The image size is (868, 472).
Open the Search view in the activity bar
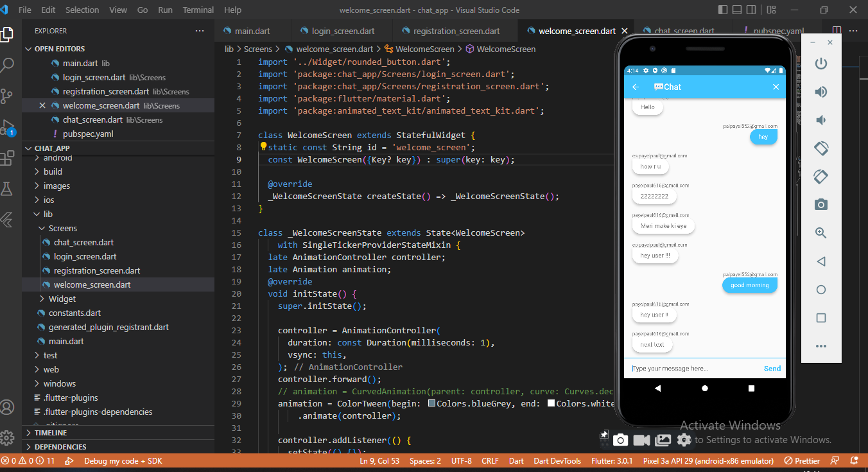pos(8,64)
